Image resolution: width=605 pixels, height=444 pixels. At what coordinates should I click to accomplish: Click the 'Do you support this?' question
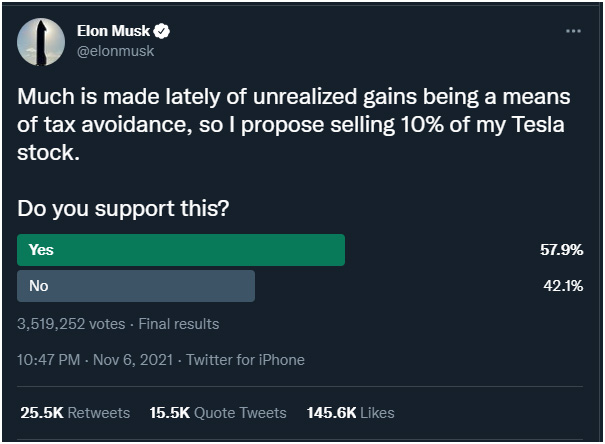tap(123, 209)
